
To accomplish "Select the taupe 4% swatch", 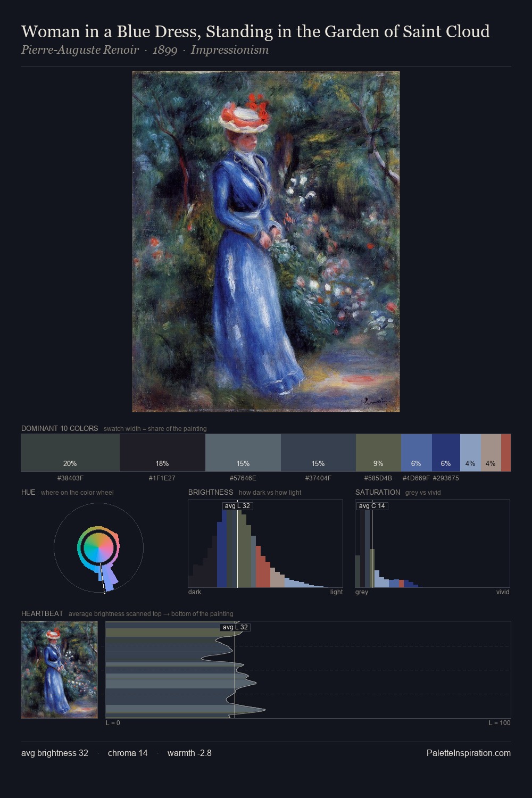I will pos(491,453).
